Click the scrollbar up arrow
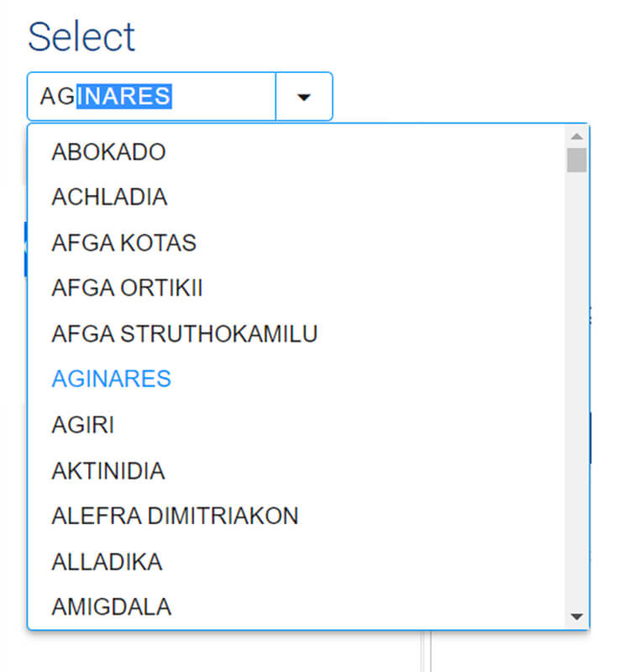629x672 pixels. 576,136
